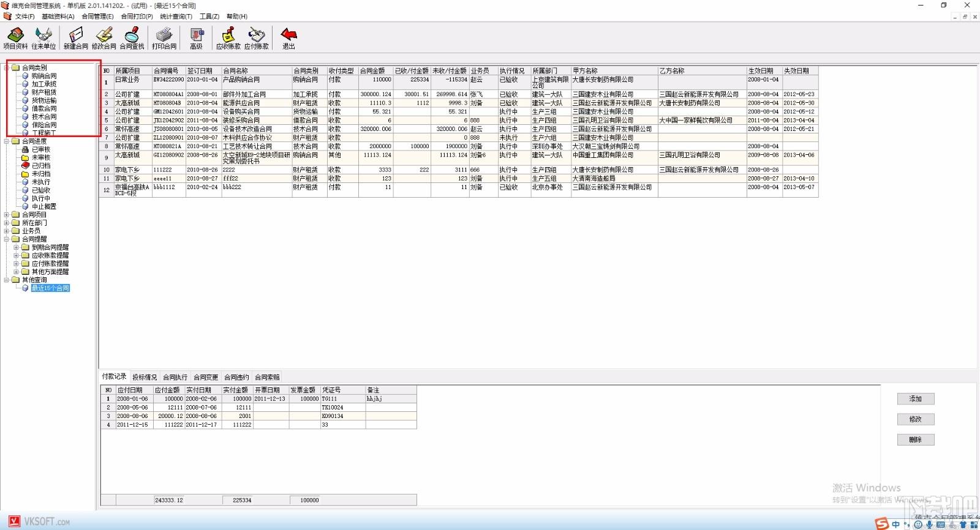
Task: Click the microphone icon in IME bar
Action: [x=929, y=524]
